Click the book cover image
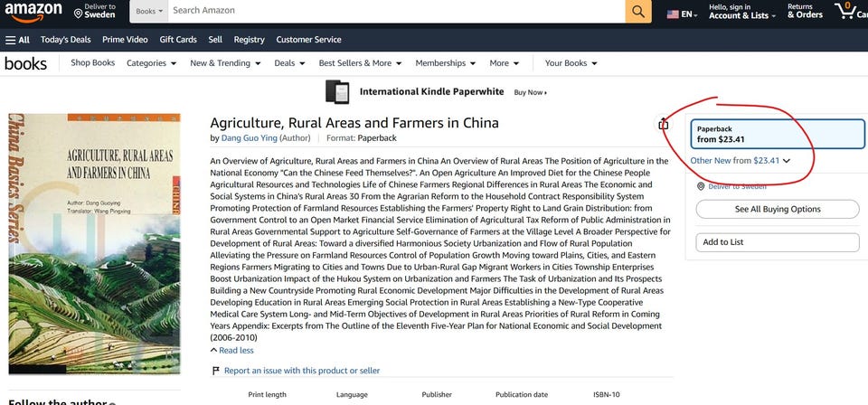Screen dimensions: 868x405 point(94,244)
